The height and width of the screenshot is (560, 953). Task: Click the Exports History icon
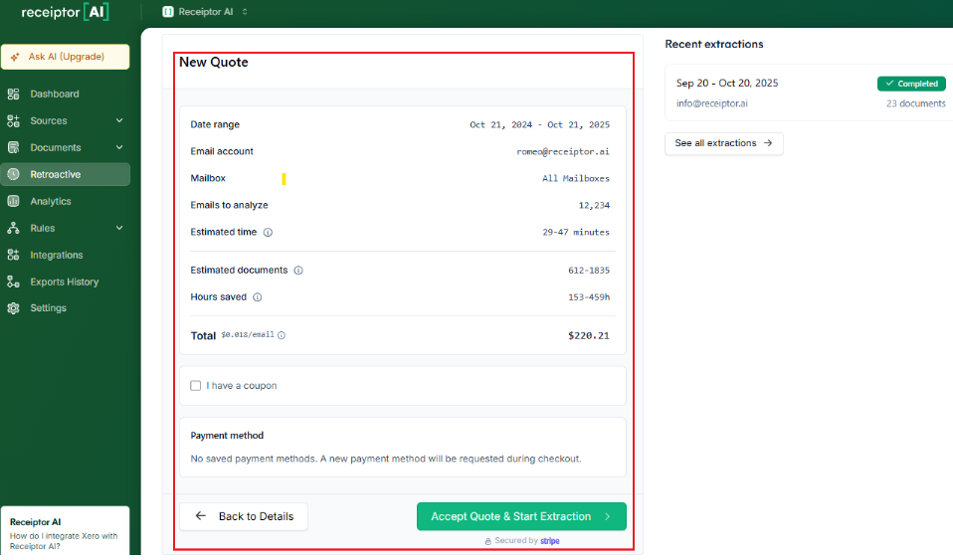pos(13,281)
